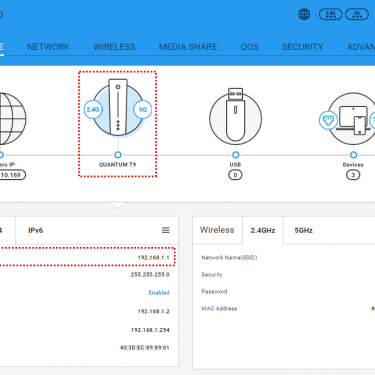Select the 2.4GHz wireless tab

coord(263,230)
